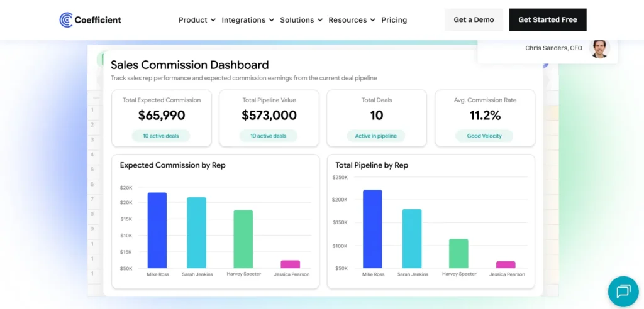Click Jessica Pearson label under commission chart
Viewport: 644px width, 309px height.
292,274
